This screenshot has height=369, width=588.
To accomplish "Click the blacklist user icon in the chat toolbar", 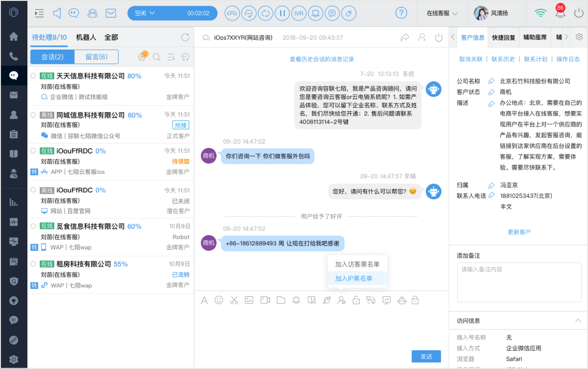I will click(341, 300).
